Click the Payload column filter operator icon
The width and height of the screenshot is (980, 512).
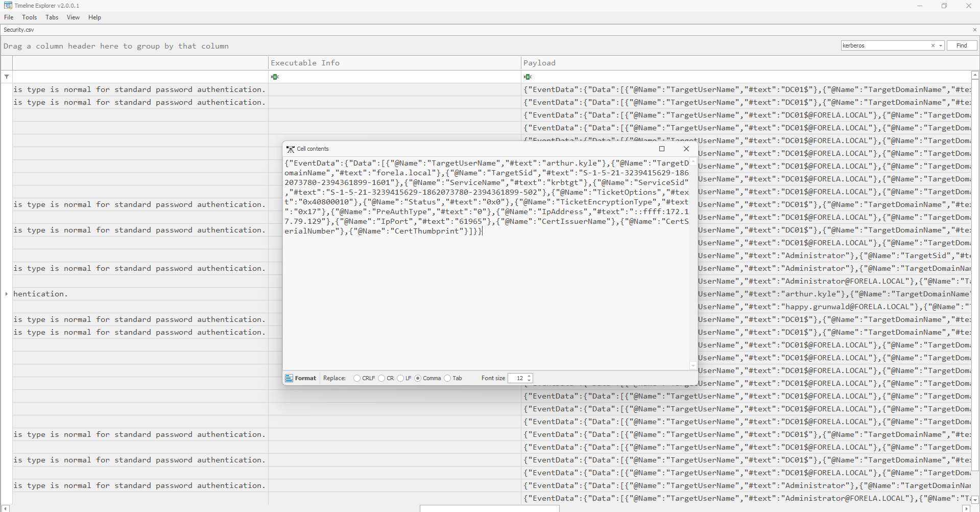coord(528,77)
